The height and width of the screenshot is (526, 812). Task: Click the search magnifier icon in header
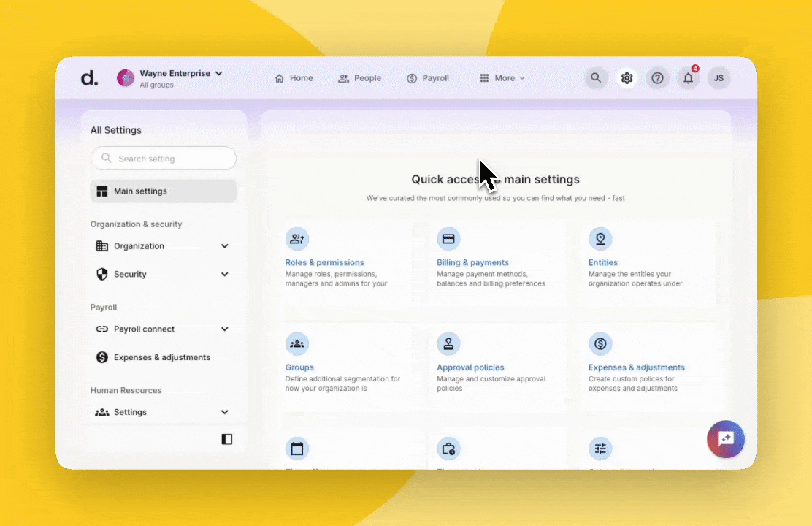click(596, 78)
